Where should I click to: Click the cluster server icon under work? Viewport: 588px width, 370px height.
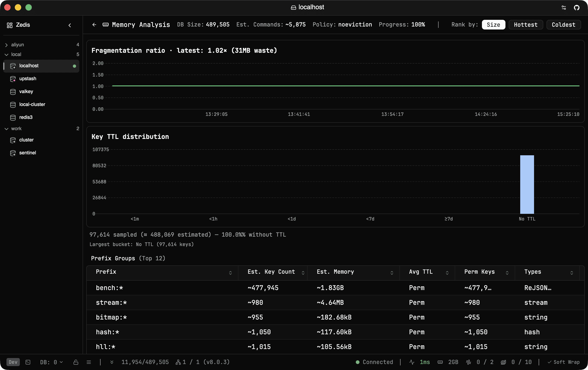(13, 140)
